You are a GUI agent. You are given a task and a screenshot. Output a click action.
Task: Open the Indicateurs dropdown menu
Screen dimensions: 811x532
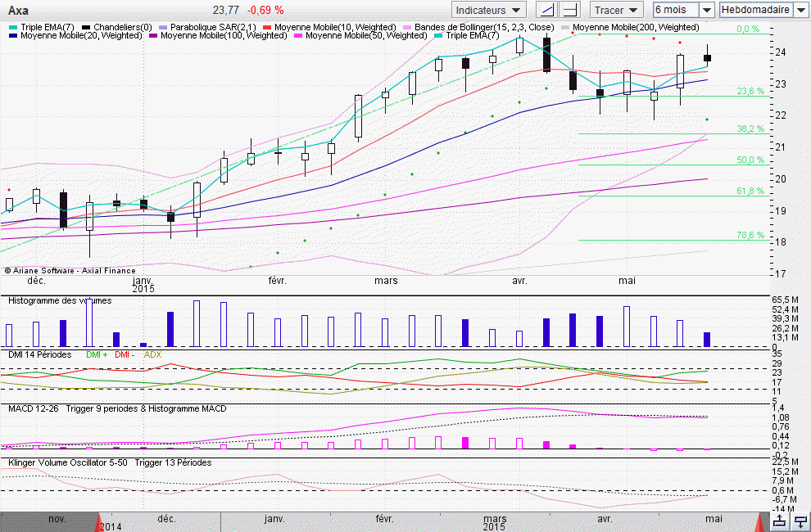coord(488,10)
